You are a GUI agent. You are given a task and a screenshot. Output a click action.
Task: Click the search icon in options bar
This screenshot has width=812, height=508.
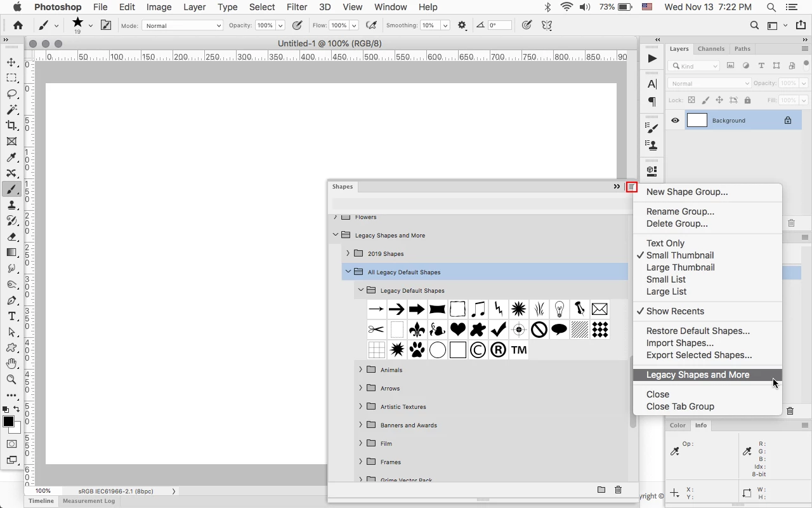[x=754, y=25]
